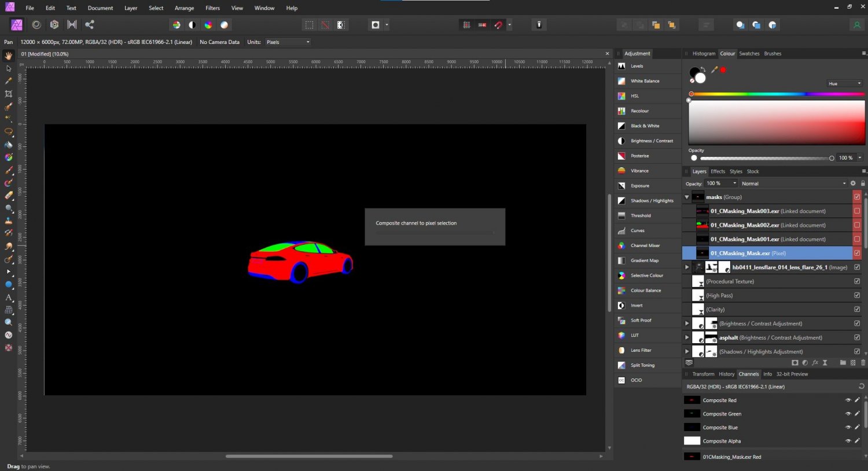Viewport: 868px width, 471px height.
Task: Expand the hb0411_lensflare layer
Action: [686, 267]
